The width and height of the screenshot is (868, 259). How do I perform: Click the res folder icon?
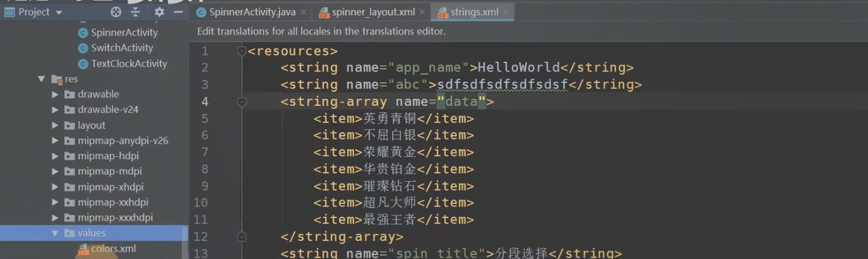56,79
